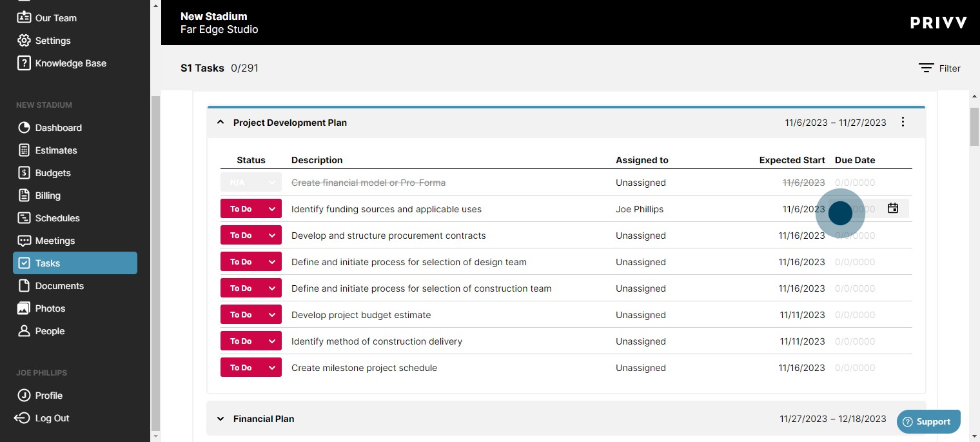Open status dropdown for Identify method of construction delivery
This screenshot has height=442, width=980.
click(251, 341)
